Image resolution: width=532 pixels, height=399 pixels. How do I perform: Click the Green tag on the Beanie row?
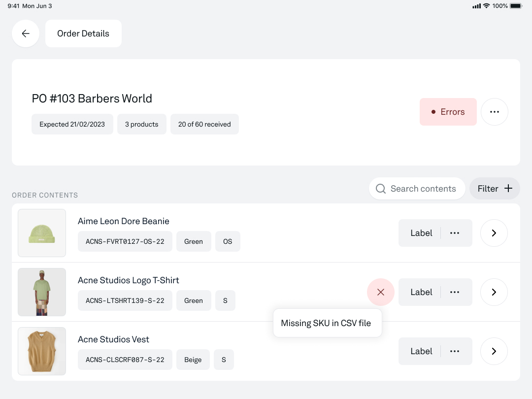(194, 241)
